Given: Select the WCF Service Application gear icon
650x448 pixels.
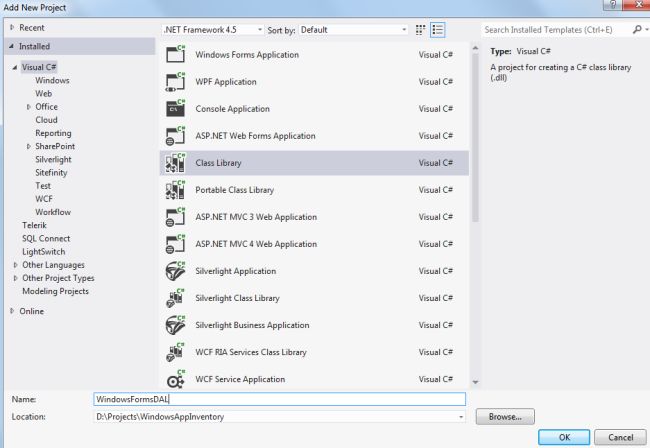Looking at the screenshot, I should [x=175, y=379].
